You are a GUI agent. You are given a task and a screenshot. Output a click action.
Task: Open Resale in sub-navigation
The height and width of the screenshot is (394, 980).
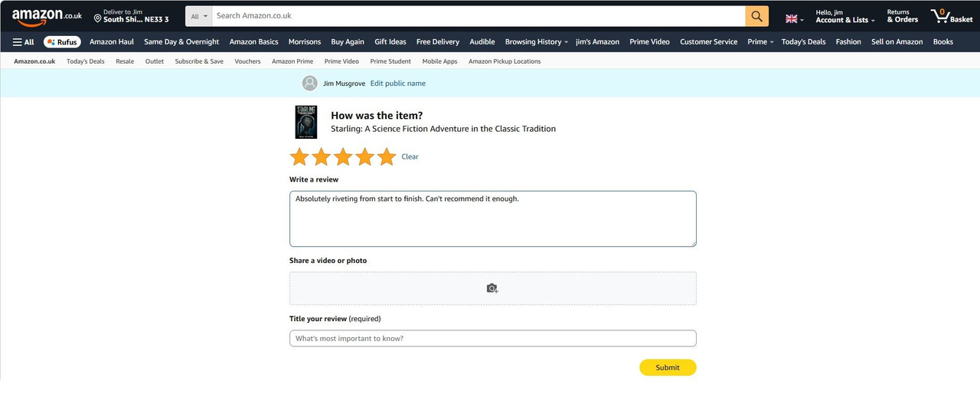click(125, 61)
